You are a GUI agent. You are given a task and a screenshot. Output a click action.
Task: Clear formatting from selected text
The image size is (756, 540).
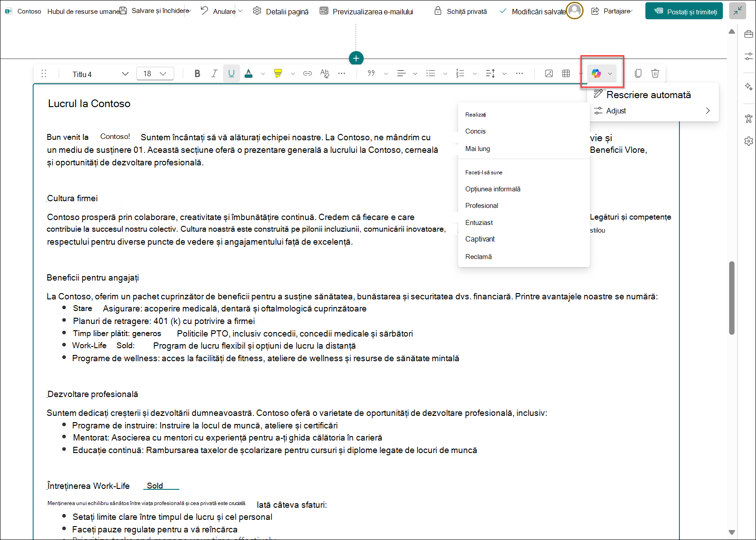pos(325,73)
